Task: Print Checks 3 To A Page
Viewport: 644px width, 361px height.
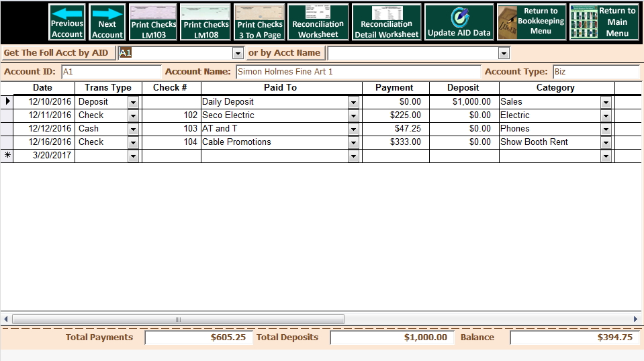Action: (x=260, y=22)
